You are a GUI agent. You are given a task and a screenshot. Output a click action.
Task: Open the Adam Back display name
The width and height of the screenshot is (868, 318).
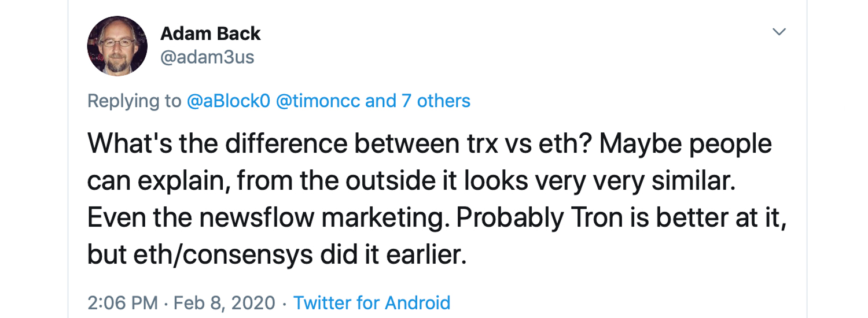point(211,34)
